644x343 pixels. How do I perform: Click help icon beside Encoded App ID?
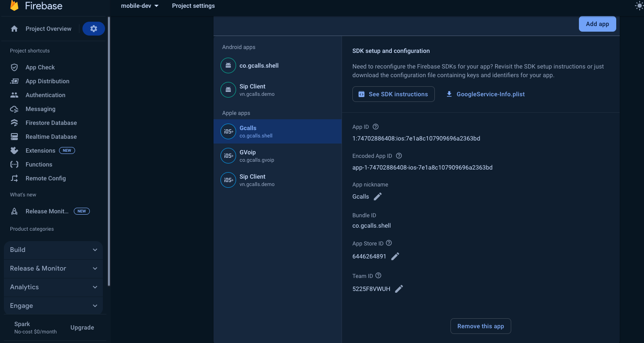(399, 156)
